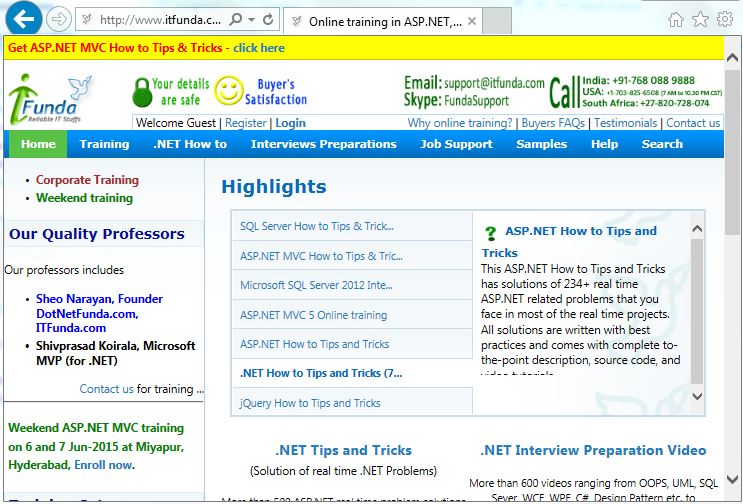Open the Buyers FAQs link
Image resolution: width=743 pixels, height=504 pixels.
pos(553,123)
